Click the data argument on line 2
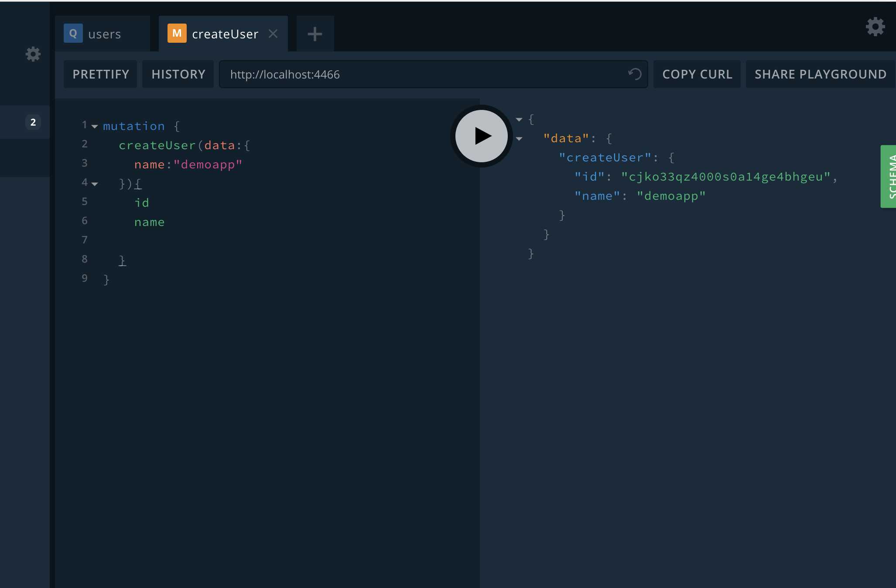 pyautogui.click(x=219, y=145)
